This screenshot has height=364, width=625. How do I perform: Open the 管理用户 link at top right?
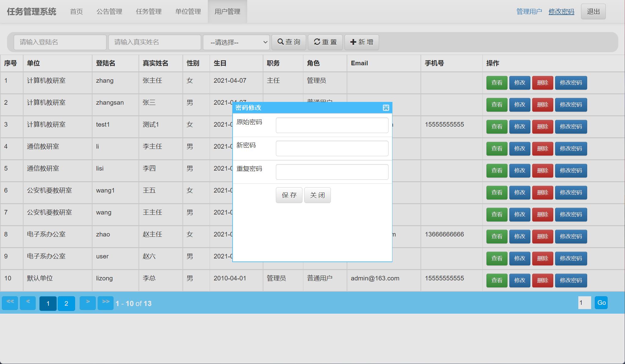coord(529,11)
